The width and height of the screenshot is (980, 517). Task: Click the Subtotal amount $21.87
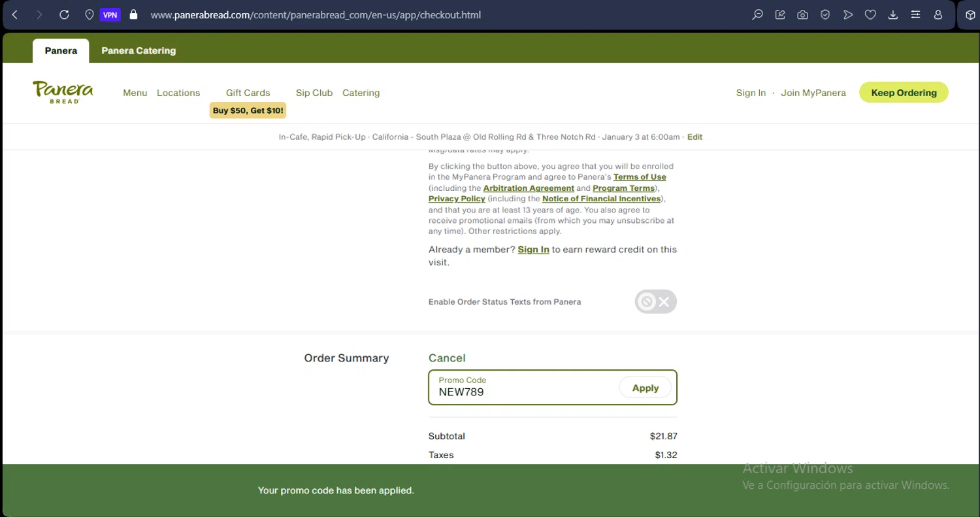pyautogui.click(x=663, y=436)
